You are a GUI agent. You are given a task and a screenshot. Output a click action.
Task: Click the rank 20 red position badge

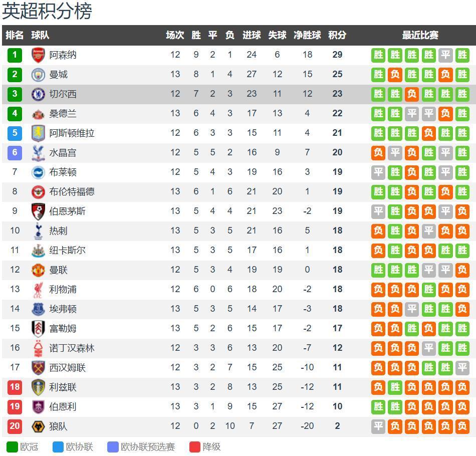click(15, 426)
